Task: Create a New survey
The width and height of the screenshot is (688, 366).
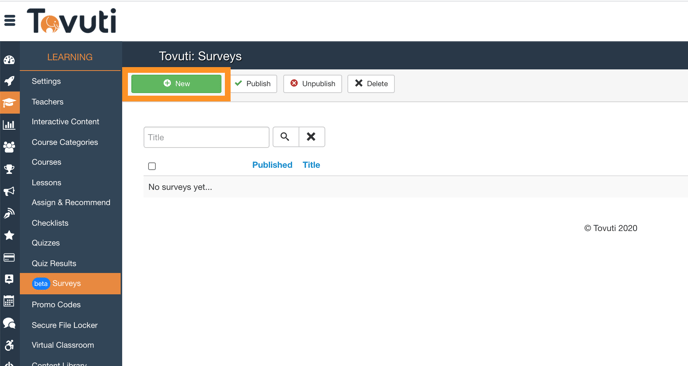Action: pyautogui.click(x=176, y=83)
